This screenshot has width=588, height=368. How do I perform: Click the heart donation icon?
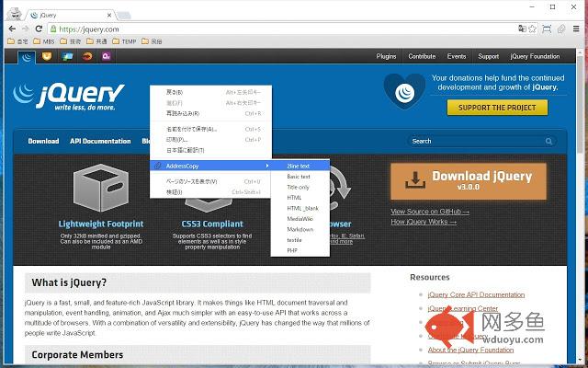pos(404,91)
